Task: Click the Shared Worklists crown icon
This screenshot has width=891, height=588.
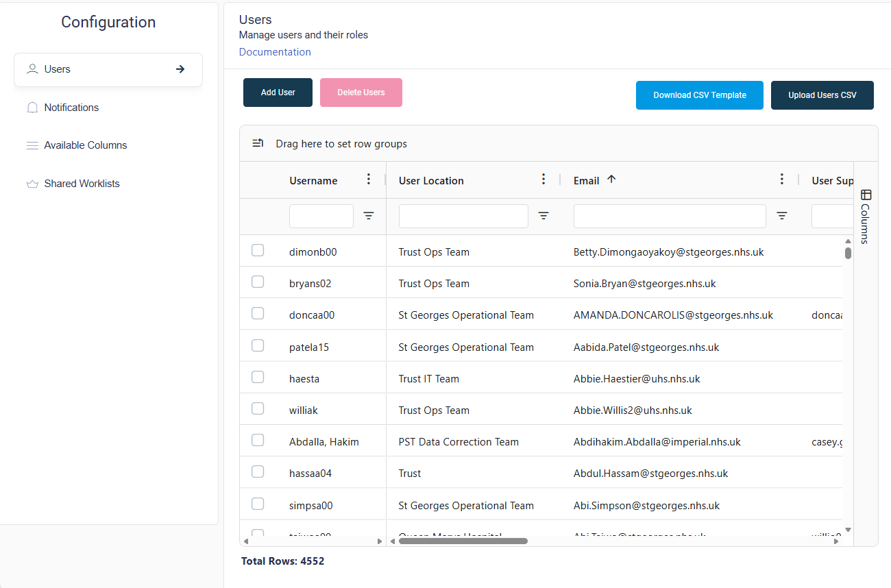Action: (x=32, y=184)
